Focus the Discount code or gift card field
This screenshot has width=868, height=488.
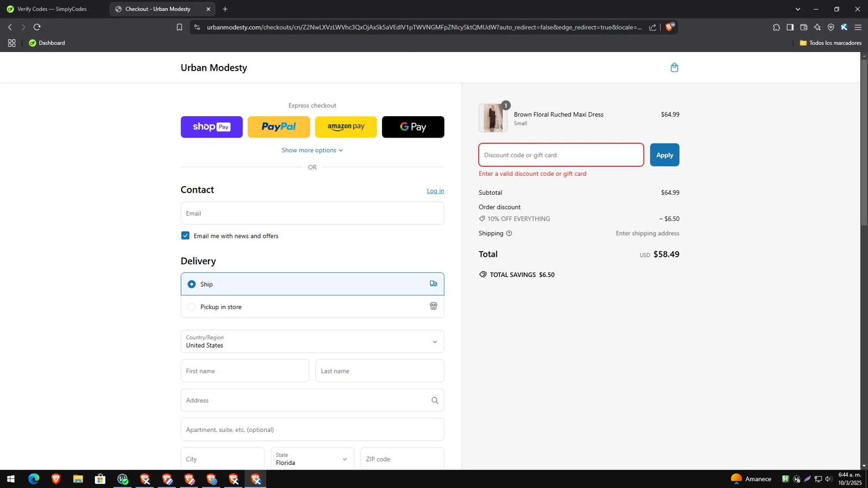561,155
